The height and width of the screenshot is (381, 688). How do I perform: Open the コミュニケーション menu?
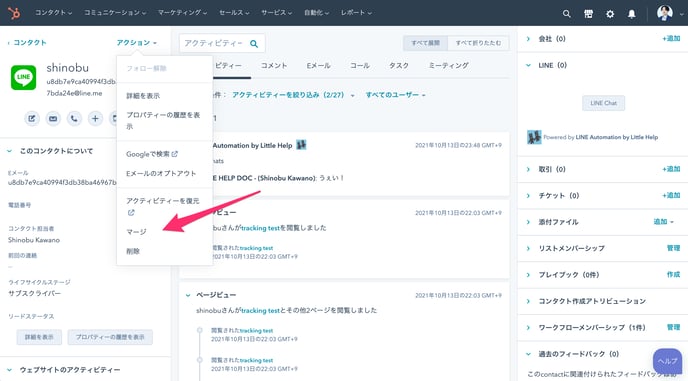click(x=115, y=13)
